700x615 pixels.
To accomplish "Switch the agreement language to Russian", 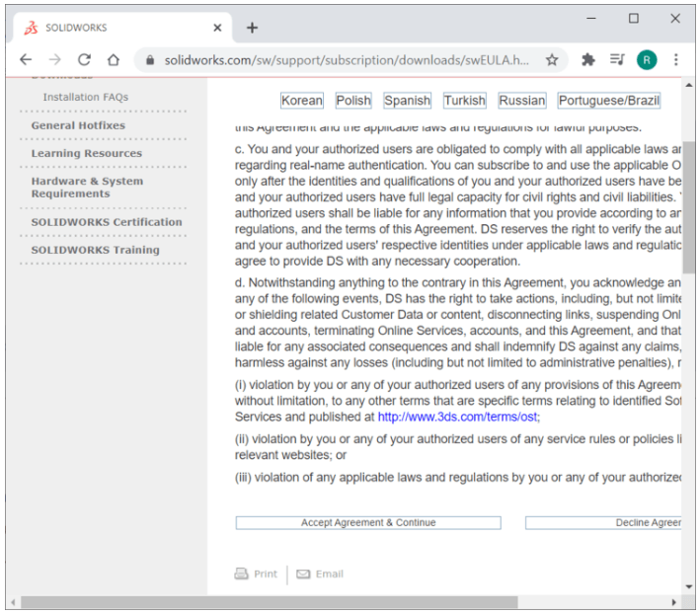I will tap(522, 101).
